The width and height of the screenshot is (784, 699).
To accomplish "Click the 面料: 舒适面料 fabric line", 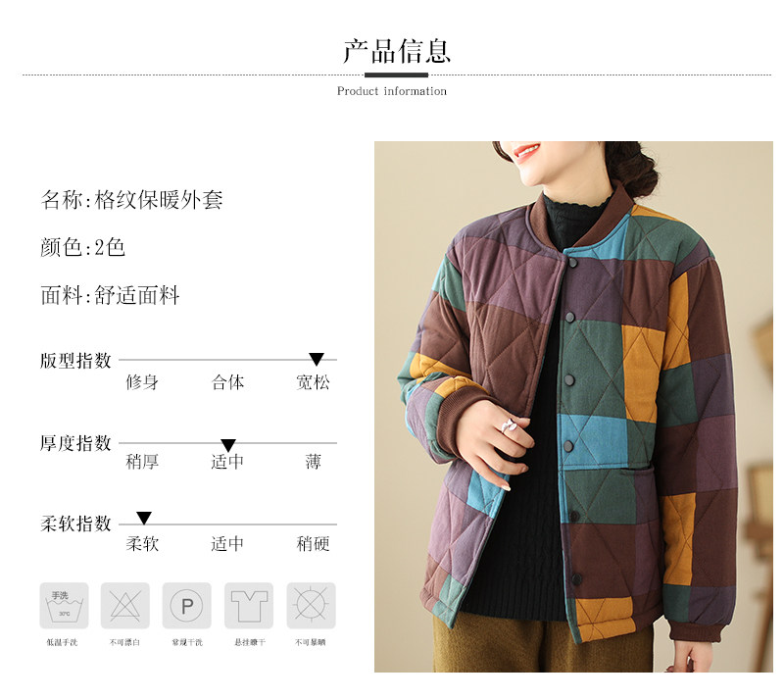I will pos(110,295).
